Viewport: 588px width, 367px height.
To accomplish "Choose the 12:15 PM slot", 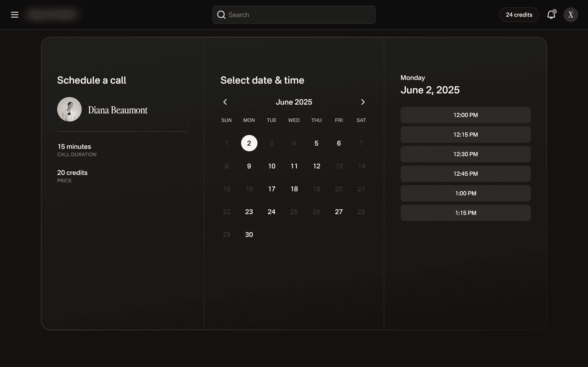I will (465, 135).
